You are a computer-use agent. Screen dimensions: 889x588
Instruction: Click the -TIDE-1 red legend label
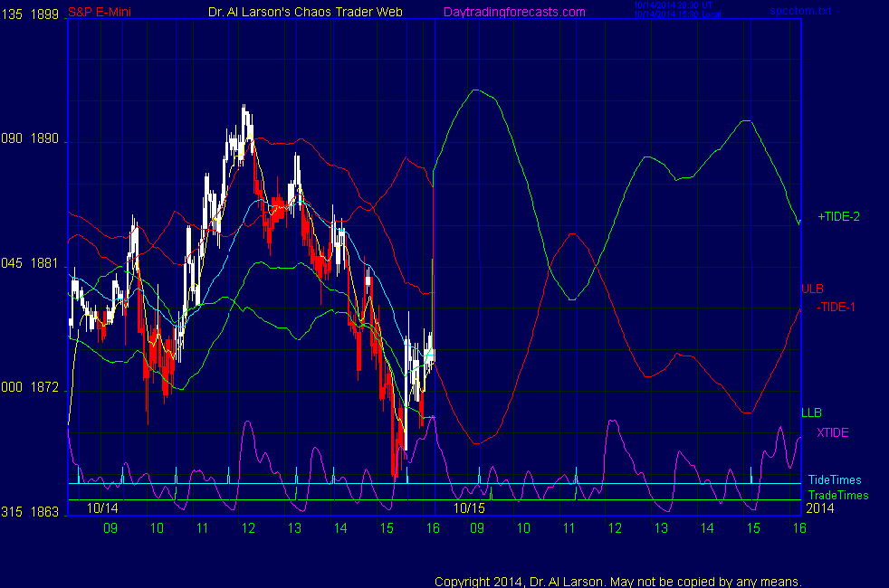(x=836, y=307)
